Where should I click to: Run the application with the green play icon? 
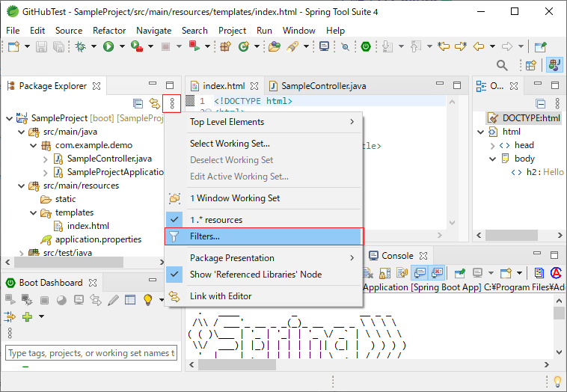[108, 46]
